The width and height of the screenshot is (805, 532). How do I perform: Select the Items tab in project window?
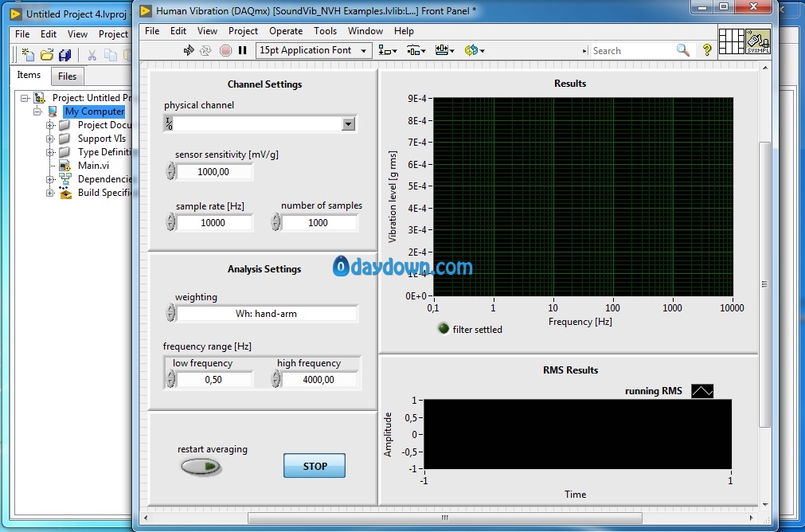coord(29,75)
